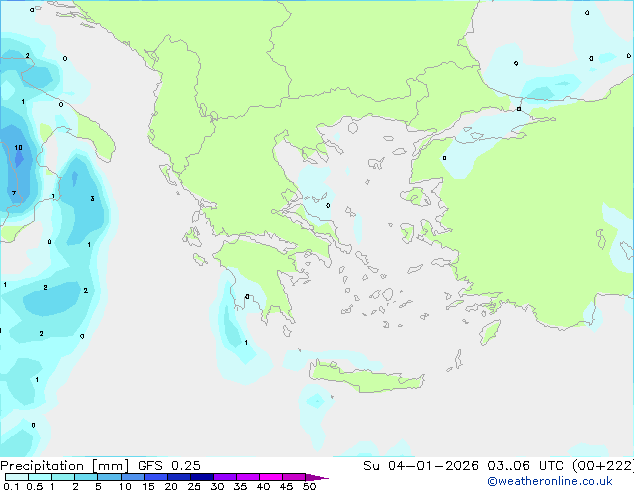Select the 40–45 mm magenta legend swatch
Viewport: 634px width, 490px height.
271,477
